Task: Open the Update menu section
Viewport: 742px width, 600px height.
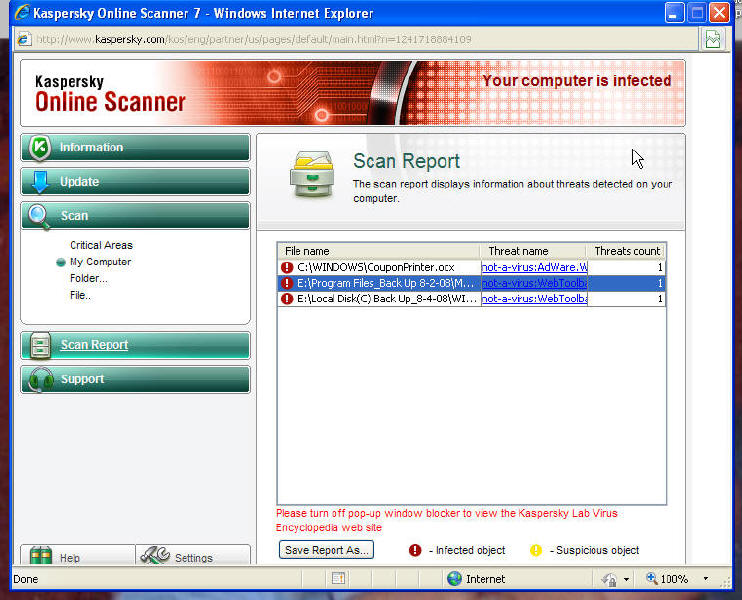Action: [135, 182]
